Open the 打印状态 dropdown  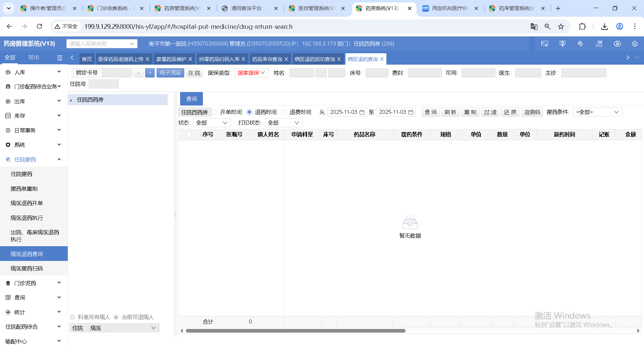(284, 123)
